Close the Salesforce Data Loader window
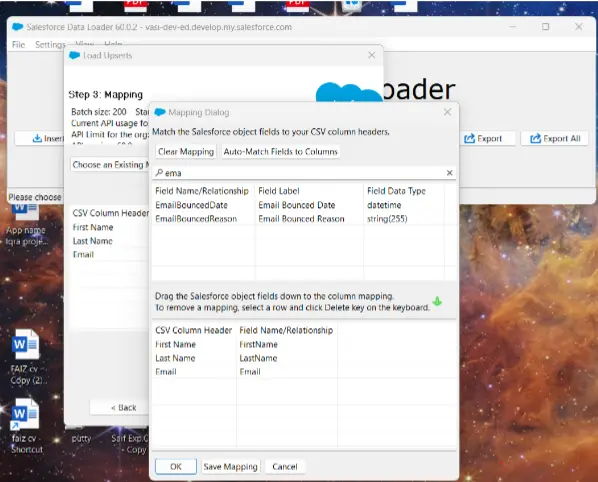Viewport: 598px width, 482px height. pos(579,27)
